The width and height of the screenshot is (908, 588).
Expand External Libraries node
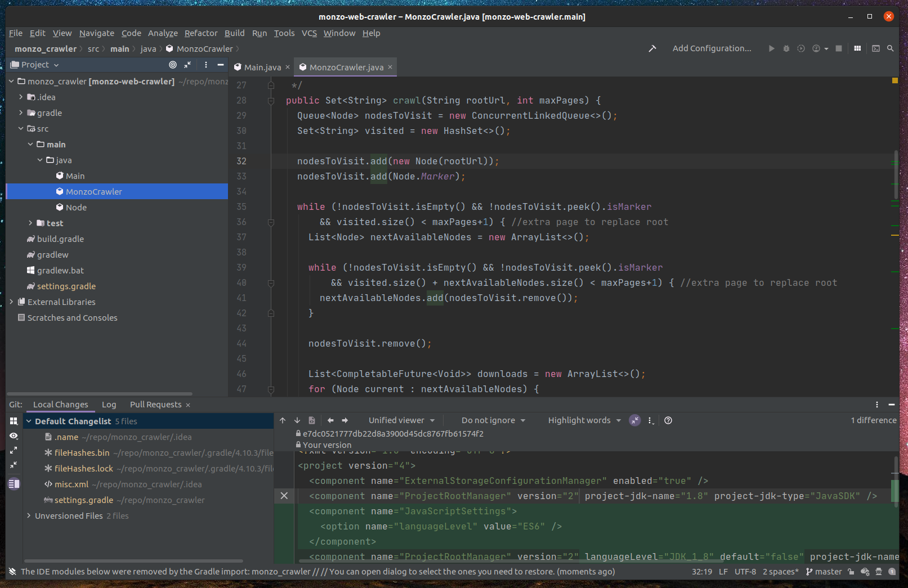point(11,302)
